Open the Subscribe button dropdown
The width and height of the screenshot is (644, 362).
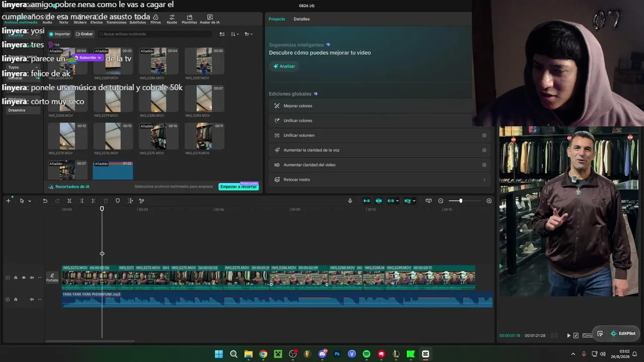pos(100,58)
